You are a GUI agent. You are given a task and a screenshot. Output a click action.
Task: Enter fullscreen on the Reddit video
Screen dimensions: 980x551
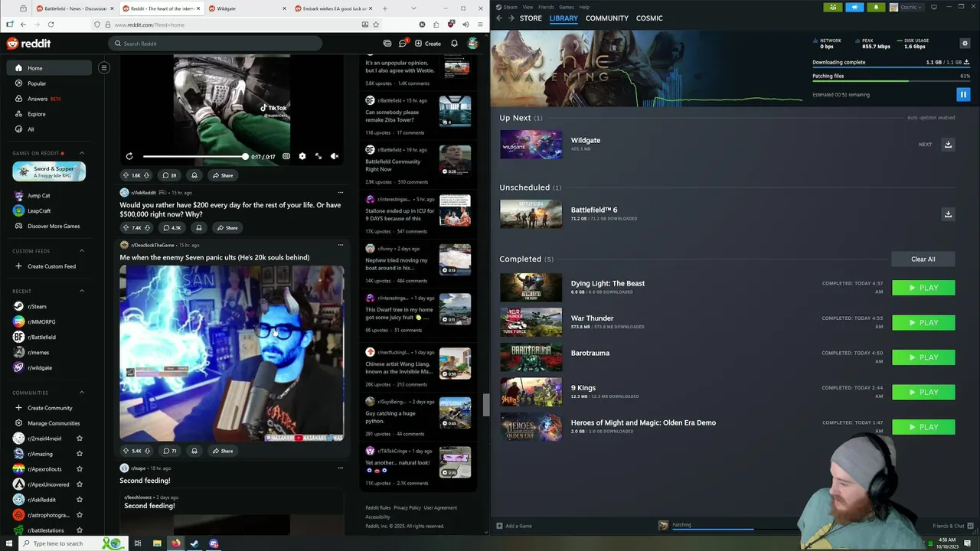click(318, 156)
